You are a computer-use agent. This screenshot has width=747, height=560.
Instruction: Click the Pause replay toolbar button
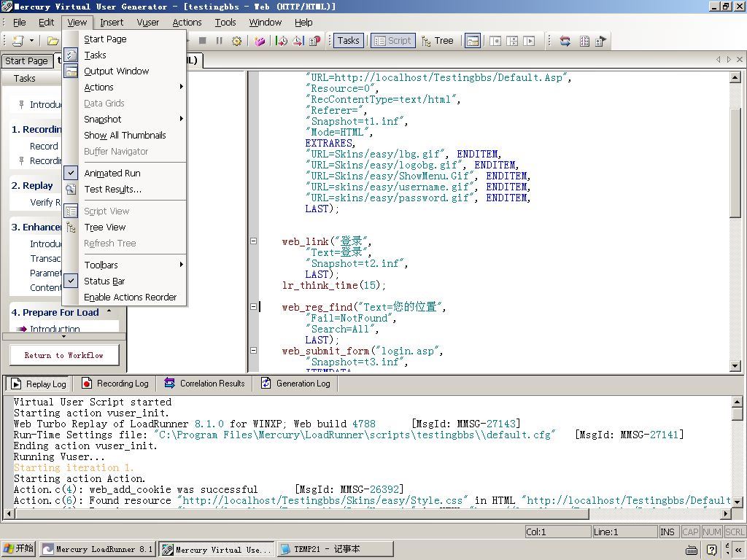219,41
